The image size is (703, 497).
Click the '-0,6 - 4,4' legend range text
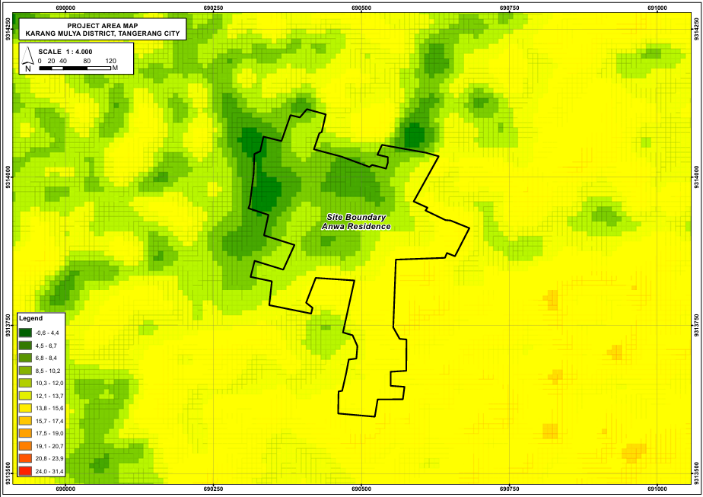[x=47, y=333]
